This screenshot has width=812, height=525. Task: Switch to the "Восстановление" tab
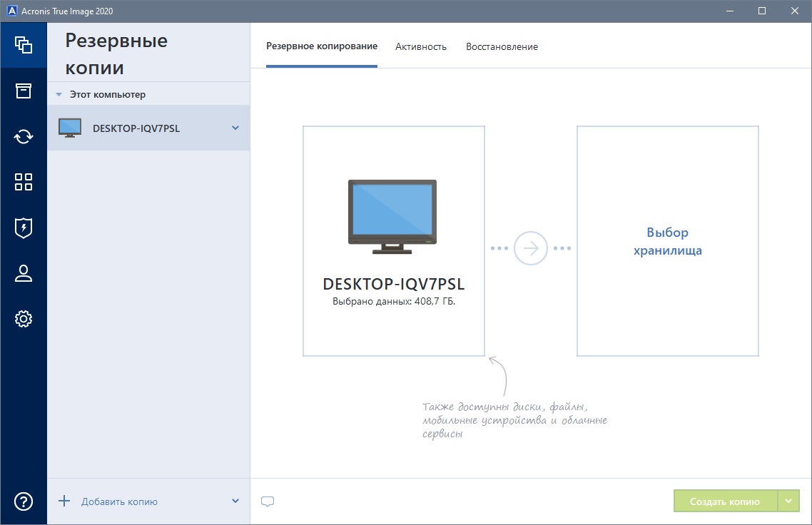point(502,47)
